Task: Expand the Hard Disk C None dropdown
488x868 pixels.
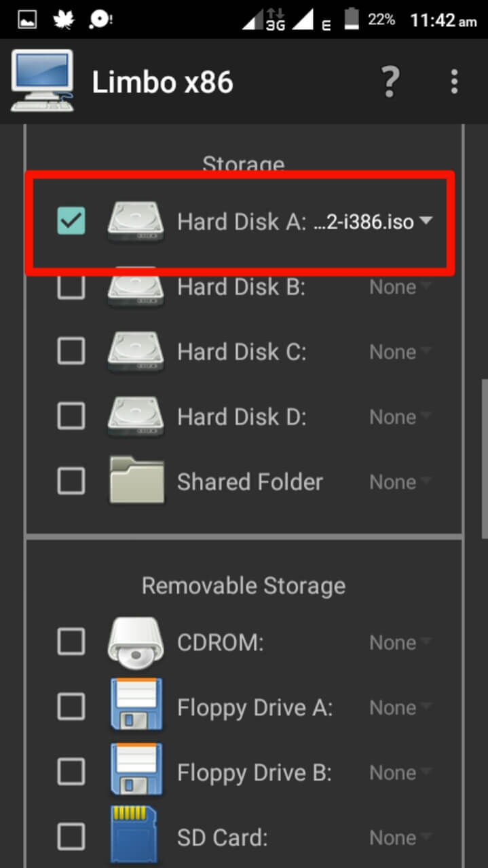Action: tap(400, 352)
